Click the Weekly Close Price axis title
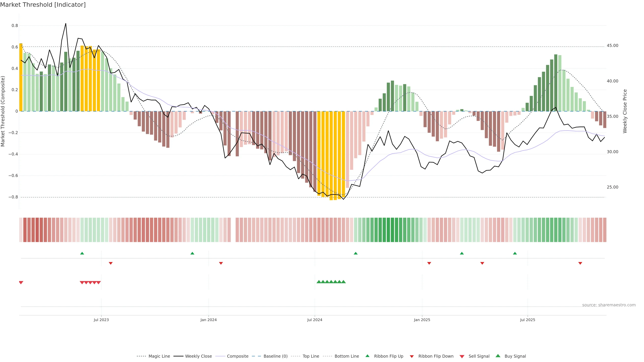Image resolution: width=644 pixels, height=362 pixels. coord(625,111)
